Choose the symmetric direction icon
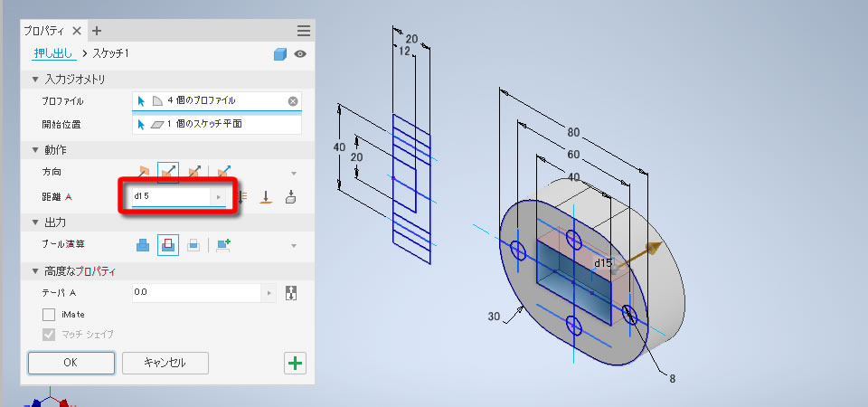The height and width of the screenshot is (407, 868). (x=193, y=172)
